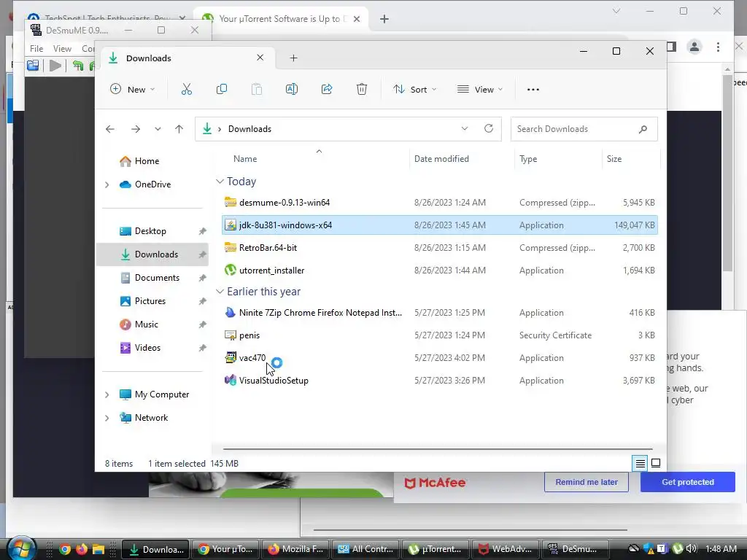Sort by the Date modified column header
Screen dimensions: 747x560
coord(441,158)
